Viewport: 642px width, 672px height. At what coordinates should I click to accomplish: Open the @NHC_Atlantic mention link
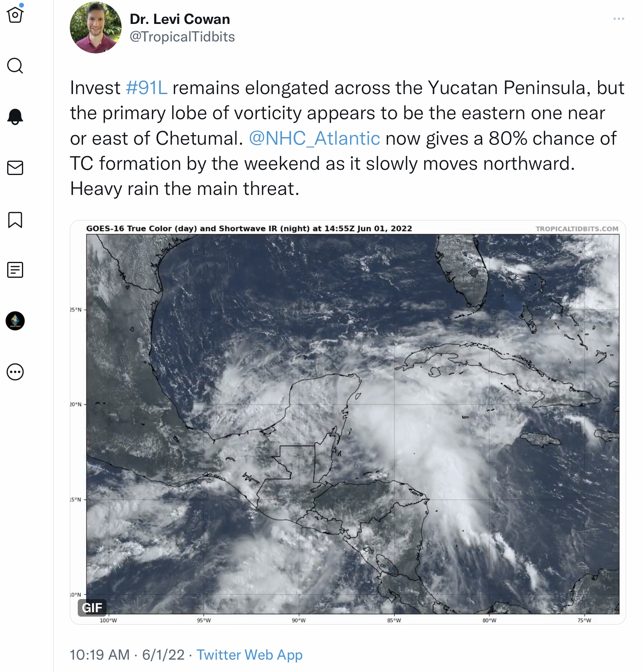(314, 138)
